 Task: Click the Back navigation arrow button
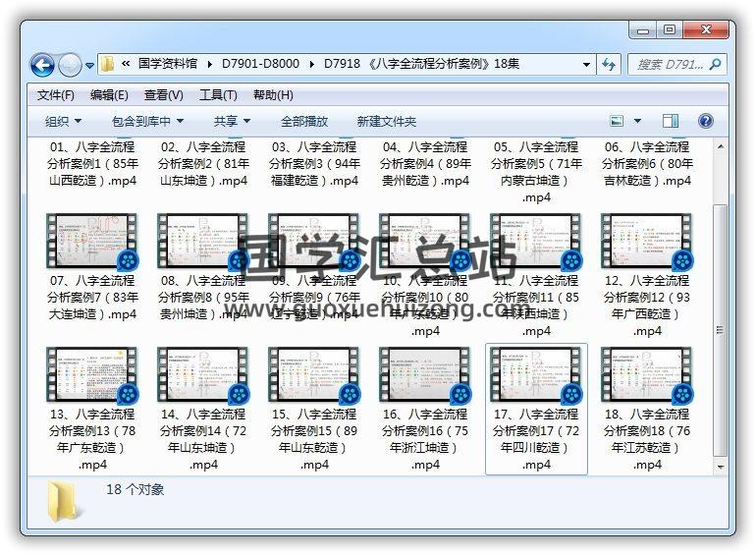click(42, 66)
